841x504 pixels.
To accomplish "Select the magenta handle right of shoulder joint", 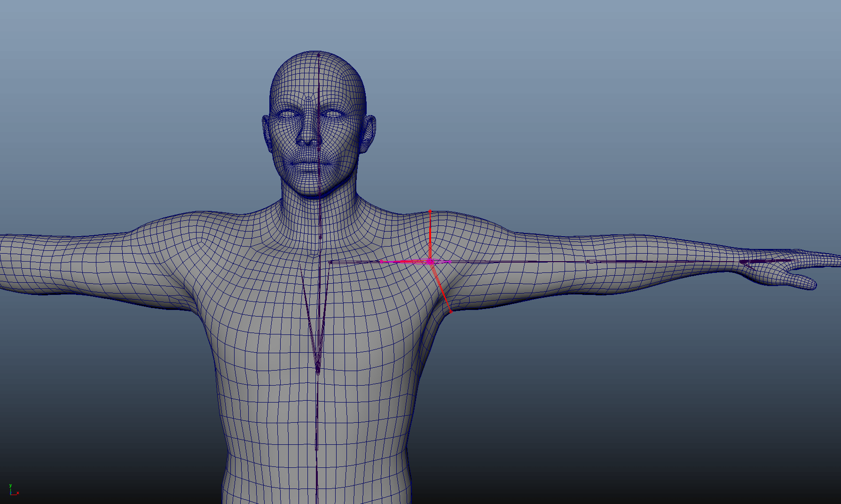I will (x=449, y=262).
